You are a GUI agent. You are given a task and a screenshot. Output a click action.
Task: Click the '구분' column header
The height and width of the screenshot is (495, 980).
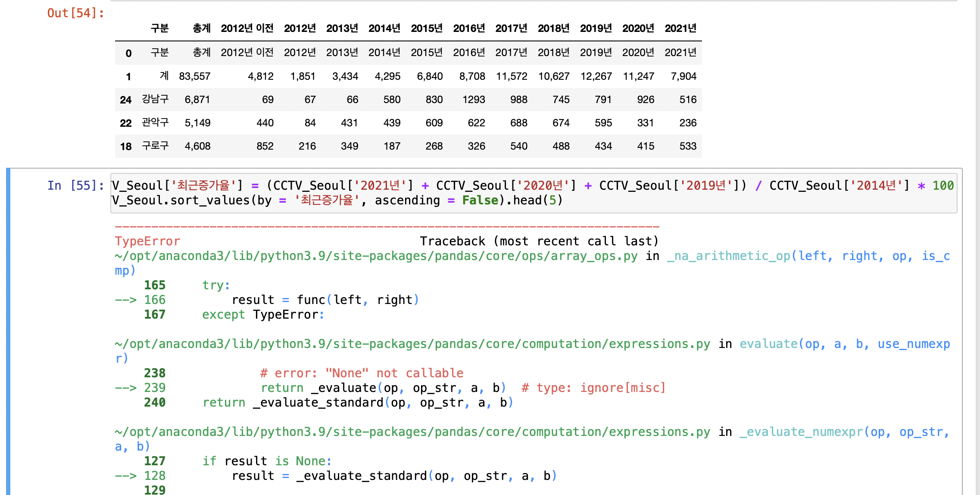[x=159, y=28]
